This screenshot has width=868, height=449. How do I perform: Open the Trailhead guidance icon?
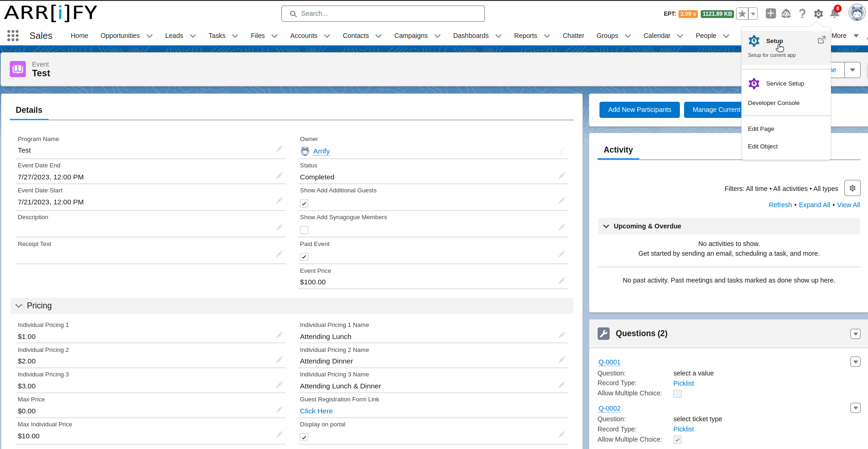point(786,14)
